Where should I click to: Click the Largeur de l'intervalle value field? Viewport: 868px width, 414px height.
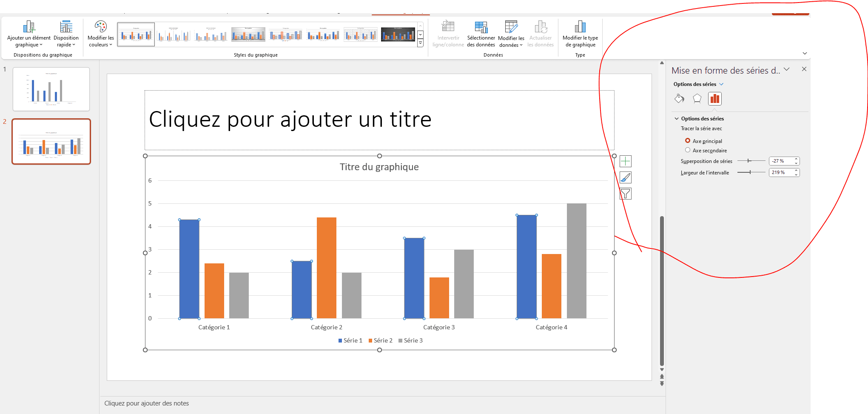(x=781, y=172)
